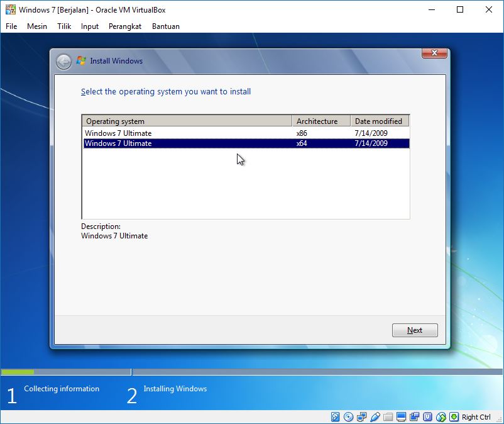Open the USB devices status icon
This screenshot has width=504, height=424.
coord(375,417)
